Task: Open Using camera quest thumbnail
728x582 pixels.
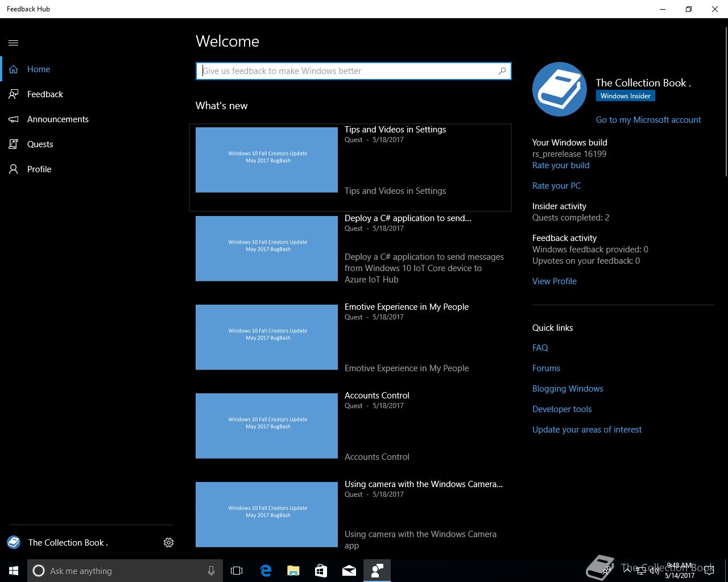Action: pos(267,514)
